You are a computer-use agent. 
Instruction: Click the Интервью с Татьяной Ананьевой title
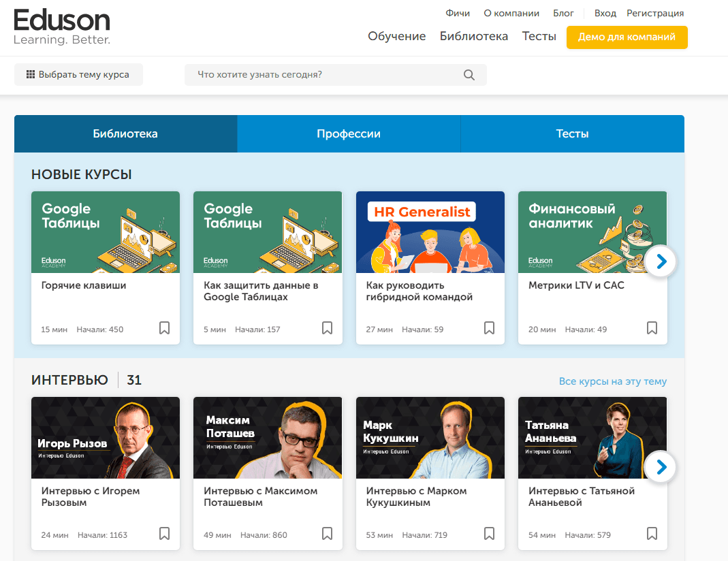point(582,496)
